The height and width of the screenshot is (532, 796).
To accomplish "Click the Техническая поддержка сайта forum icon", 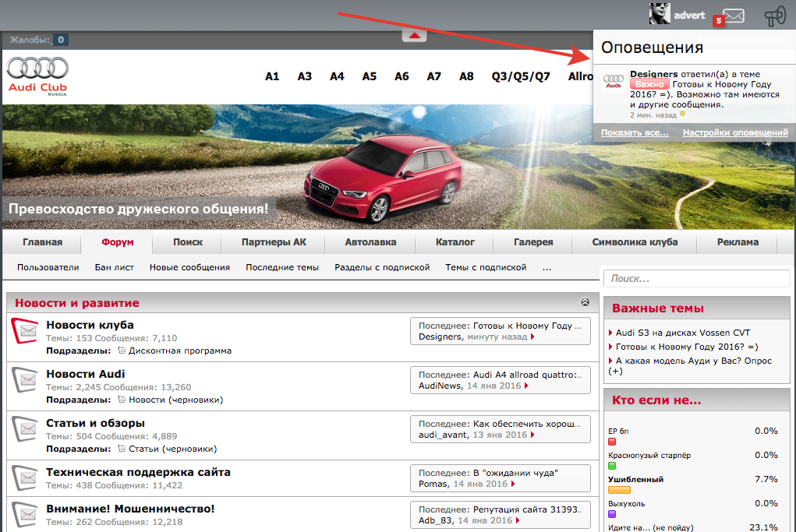I will tap(26, 477).
